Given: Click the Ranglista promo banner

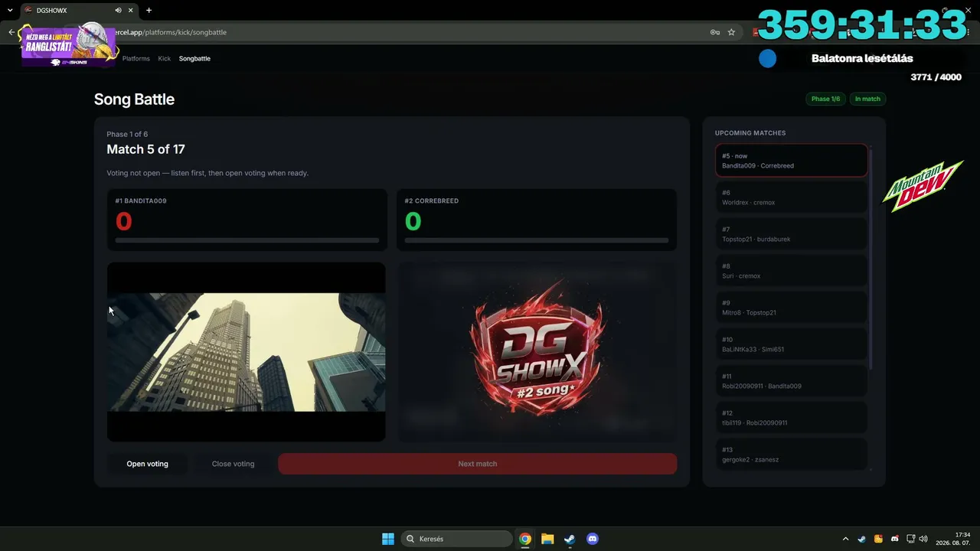Looking at the screenshot, I should click(68, 46).
